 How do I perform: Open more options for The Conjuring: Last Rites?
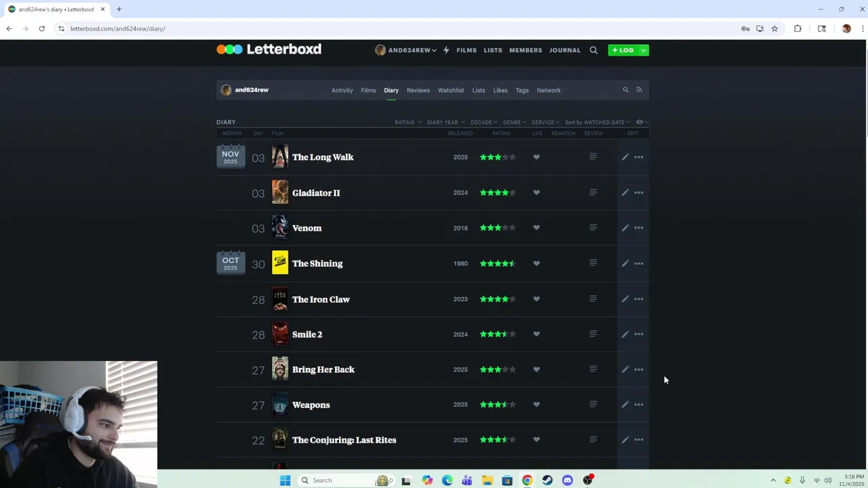tap(639, 440)
